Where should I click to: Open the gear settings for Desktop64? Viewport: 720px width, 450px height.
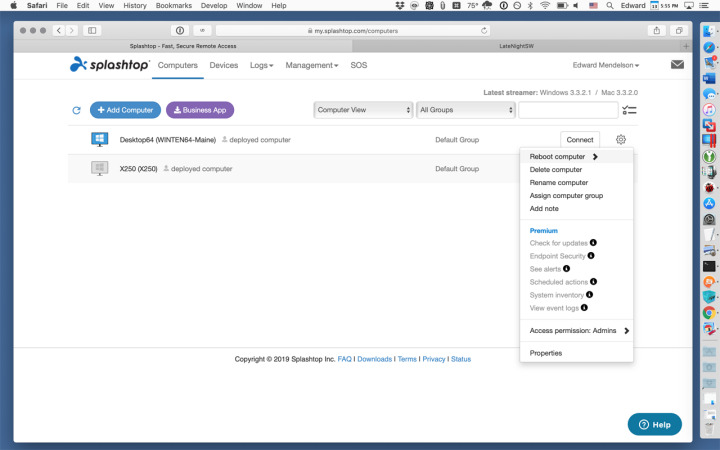(x=620, y=139)
